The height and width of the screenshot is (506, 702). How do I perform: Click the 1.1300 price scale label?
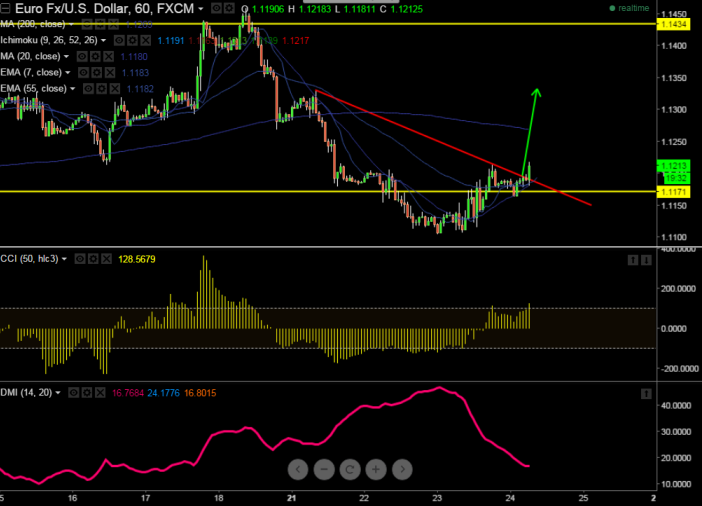tap(674, 110)
